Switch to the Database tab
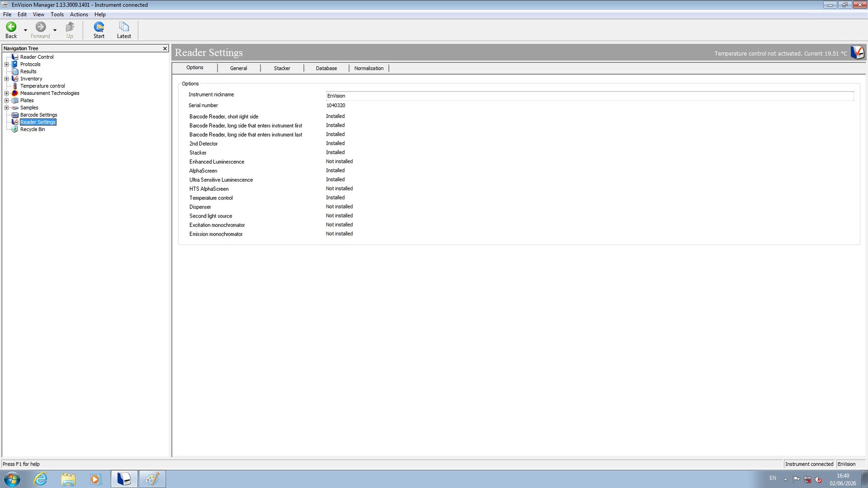The width and height of the screenshot is (868, 488). click(326, 68)
